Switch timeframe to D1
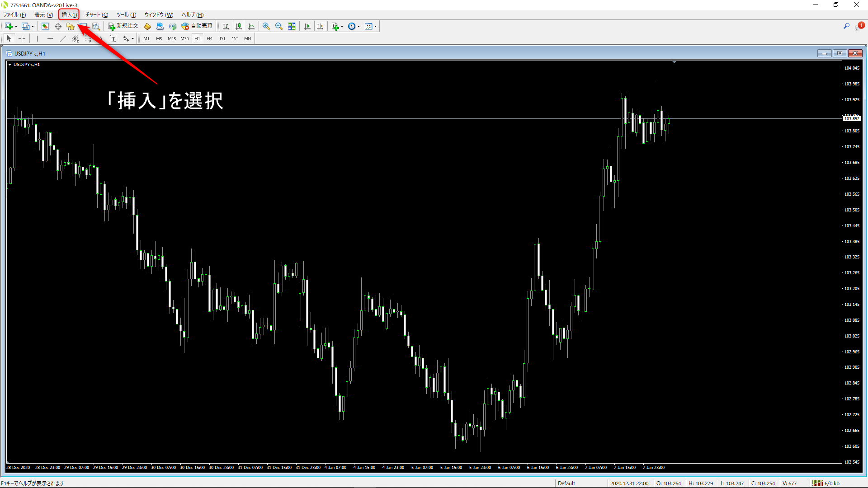Viewport: 868px width, 488px height. coord(222,39)
